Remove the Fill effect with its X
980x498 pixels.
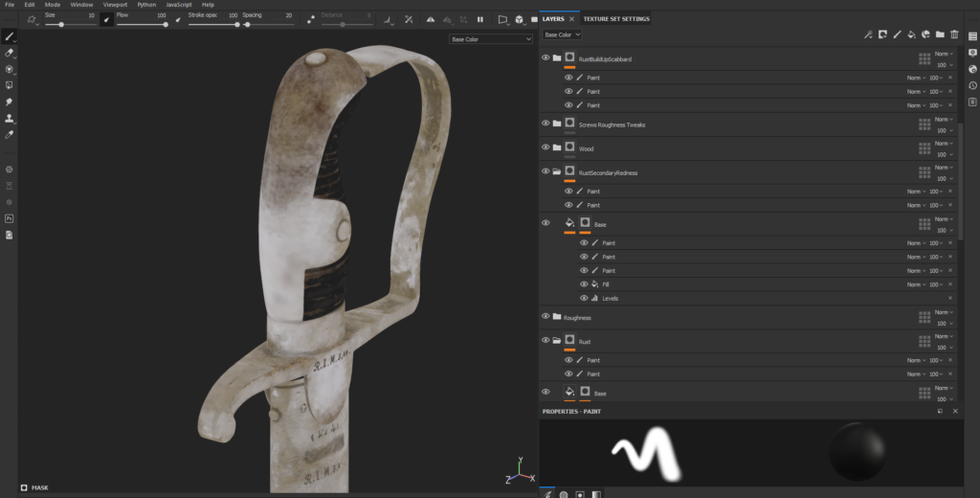pos(950,284)
